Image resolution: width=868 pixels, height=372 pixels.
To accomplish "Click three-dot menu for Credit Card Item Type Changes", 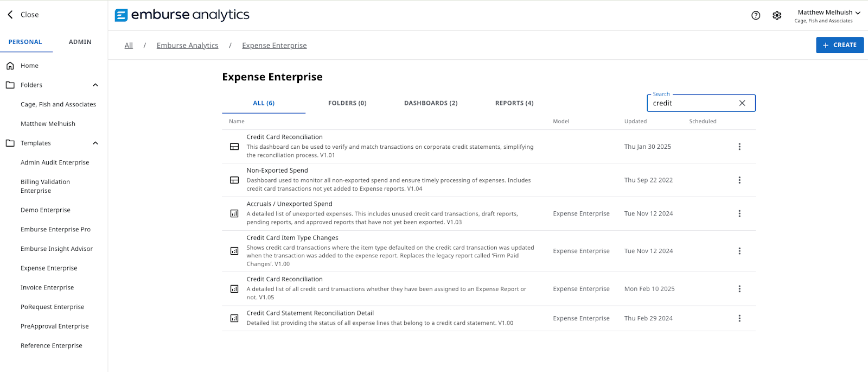I will click(739, 251).
